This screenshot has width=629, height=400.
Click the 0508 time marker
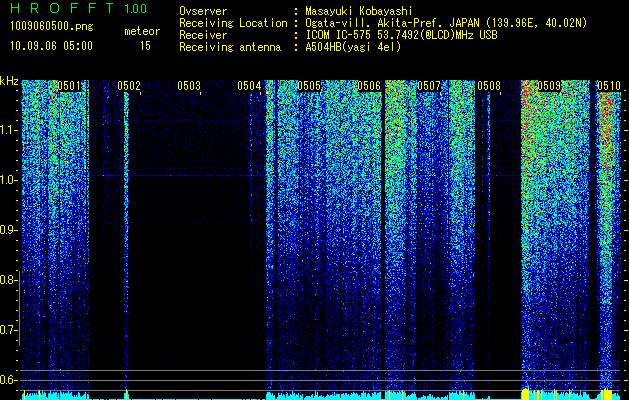(x=489, y=86)
